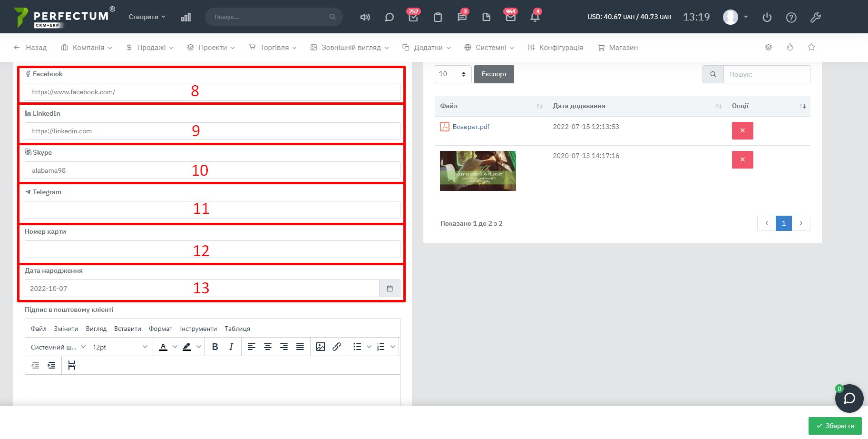This screenshot has width=868, height=439.
Task: Open the mail envelope icon
Action: (x=510, y=17)
